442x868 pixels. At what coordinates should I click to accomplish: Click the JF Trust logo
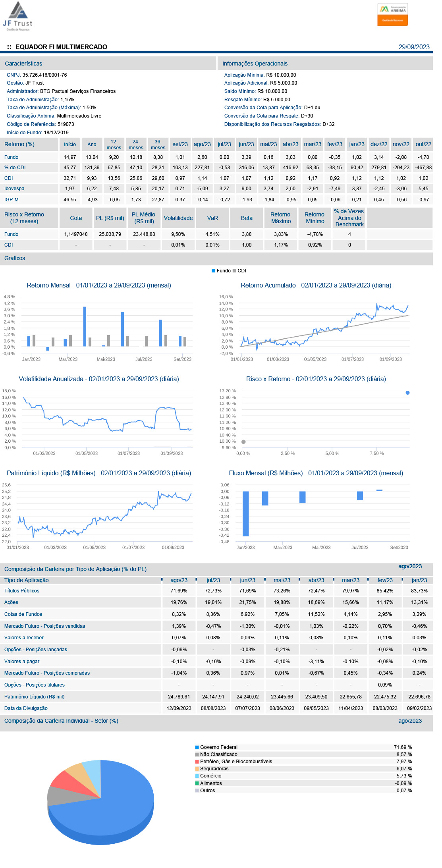17,16
